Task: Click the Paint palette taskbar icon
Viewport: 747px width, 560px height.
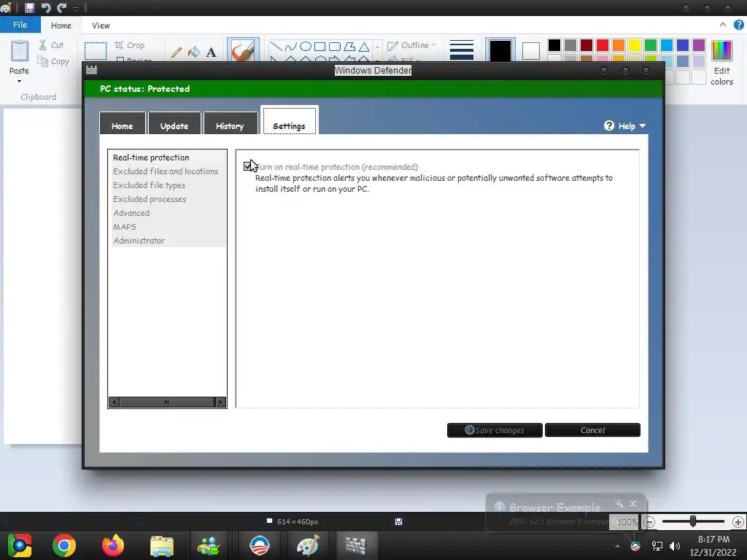Action: pos(308,545)
